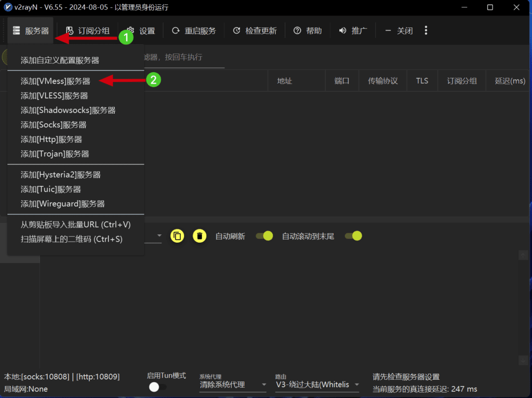Open the 路由 dropdown
The width and height of the screenshot is (532, 398).
(317, 385)
